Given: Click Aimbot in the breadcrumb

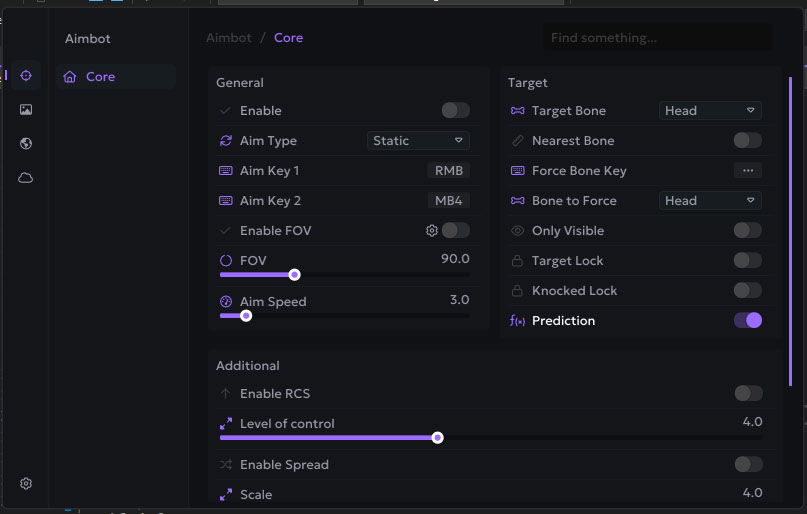Looking at the screenshot, I should [x=229, y=38].
